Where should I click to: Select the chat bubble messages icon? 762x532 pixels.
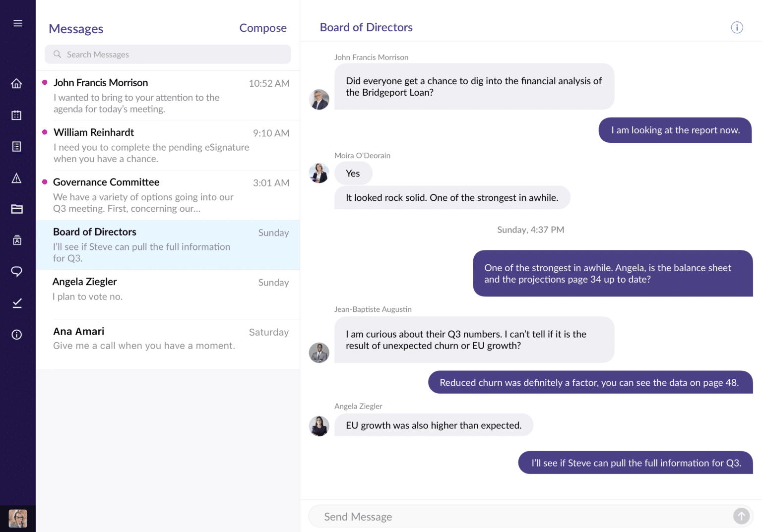(17, 271)
